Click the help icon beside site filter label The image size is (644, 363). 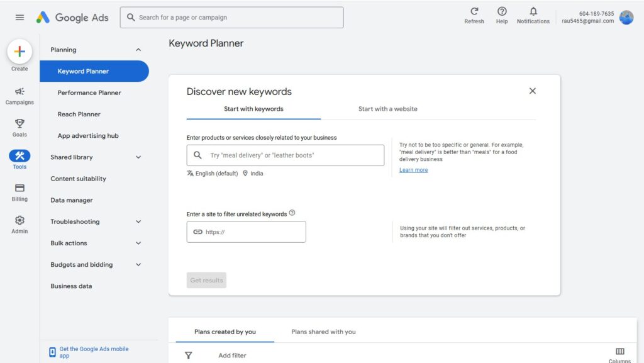292,213
